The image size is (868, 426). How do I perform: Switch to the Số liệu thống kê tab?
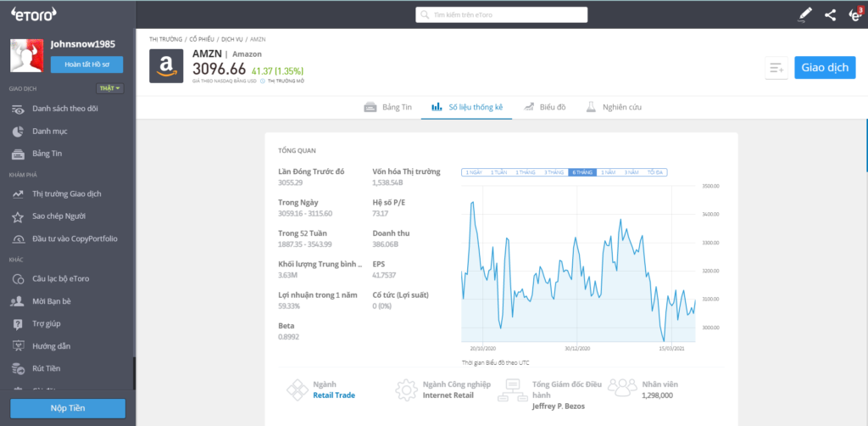[x=467, y=108]
